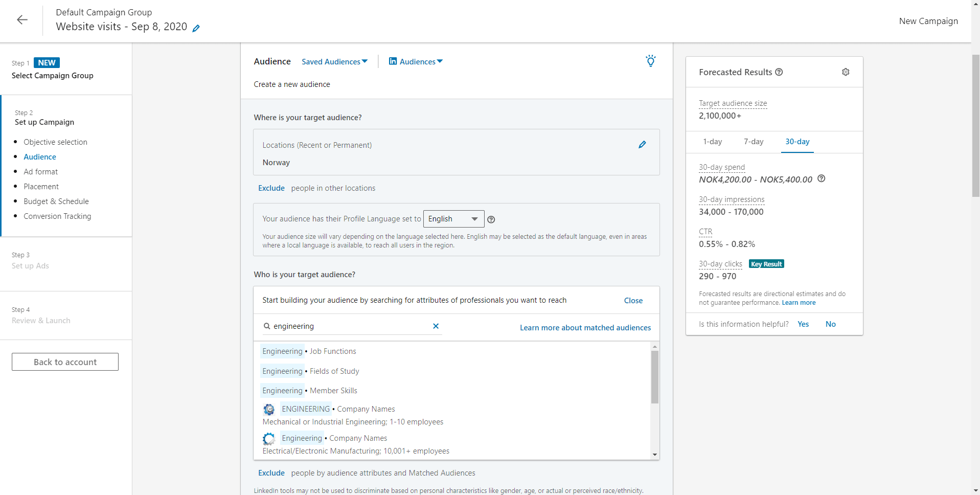
Task: Click Engineering Electrical/Electronic Manufacturing company logo
Action: tap(269, 438)
